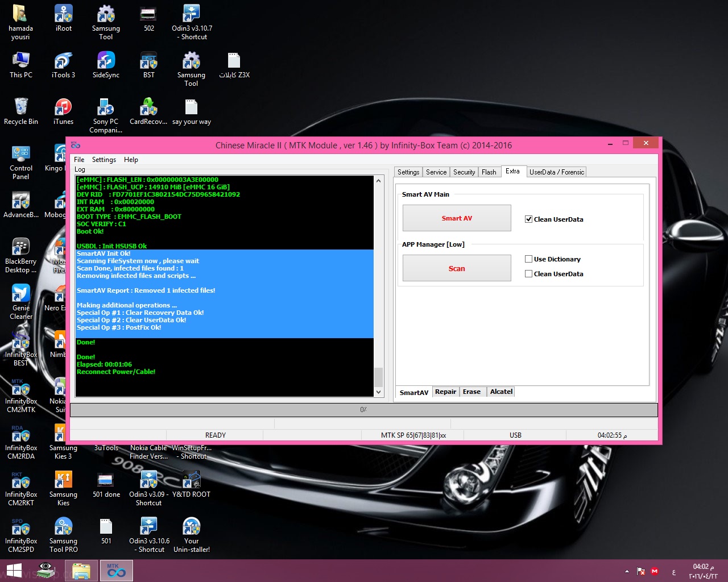Open the hamada yousri folder icon
Screen dimensions: 728x582
click(20, 22)
